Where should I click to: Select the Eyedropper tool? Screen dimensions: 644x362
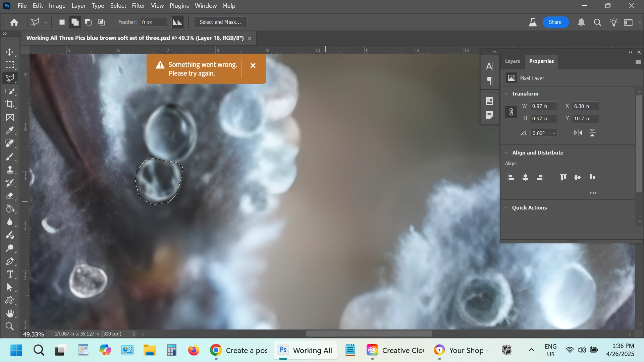point(10,130)
